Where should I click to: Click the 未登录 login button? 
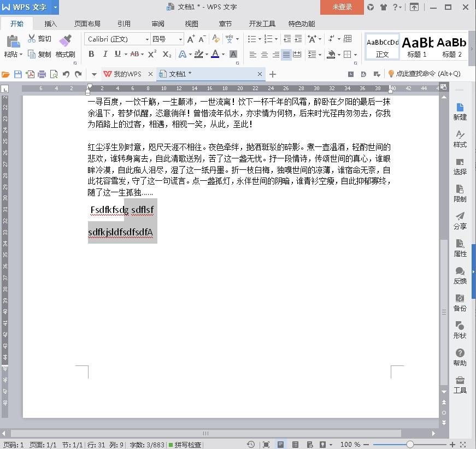tap(342, 7)
